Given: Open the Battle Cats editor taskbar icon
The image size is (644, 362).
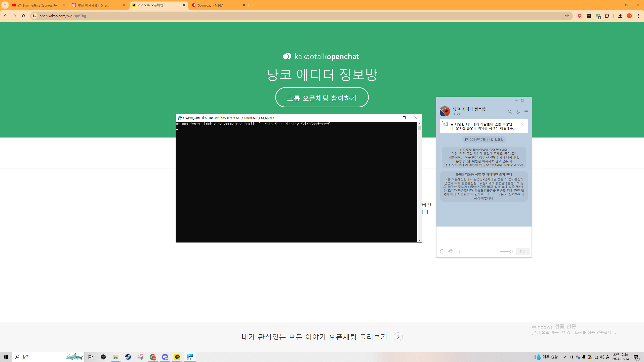Looking at the screenshot, I should [190, 357].
